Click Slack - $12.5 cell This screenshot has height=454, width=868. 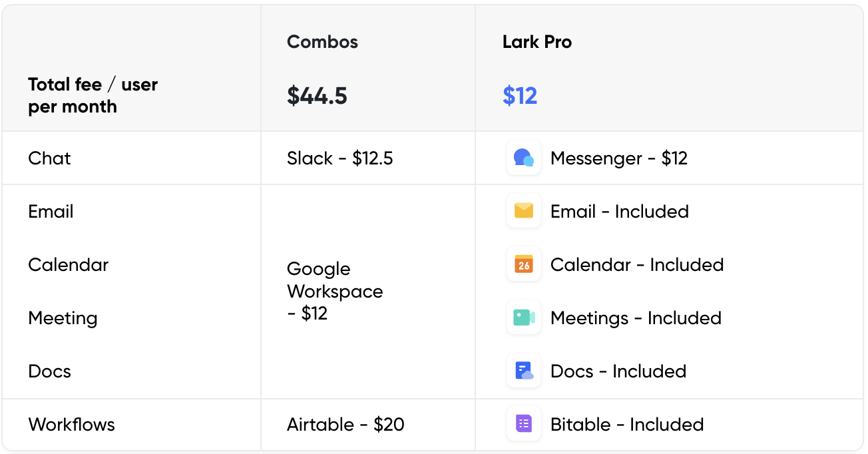tap(339, 158)
